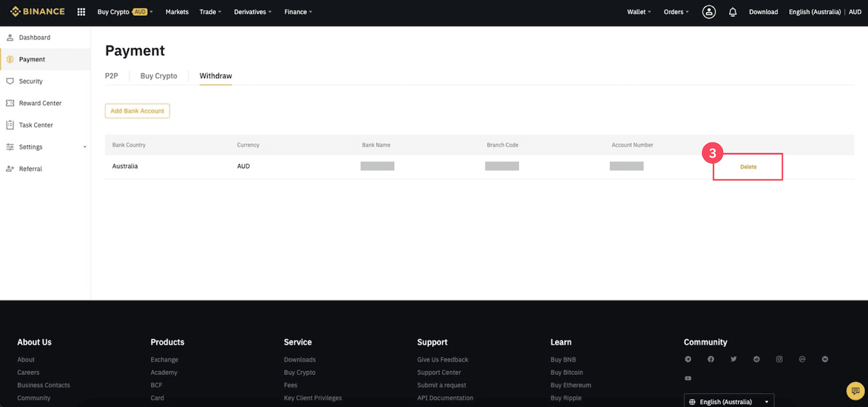Click the Bank Name column header
Screen dimensions: 868x407
click(376, 145)
